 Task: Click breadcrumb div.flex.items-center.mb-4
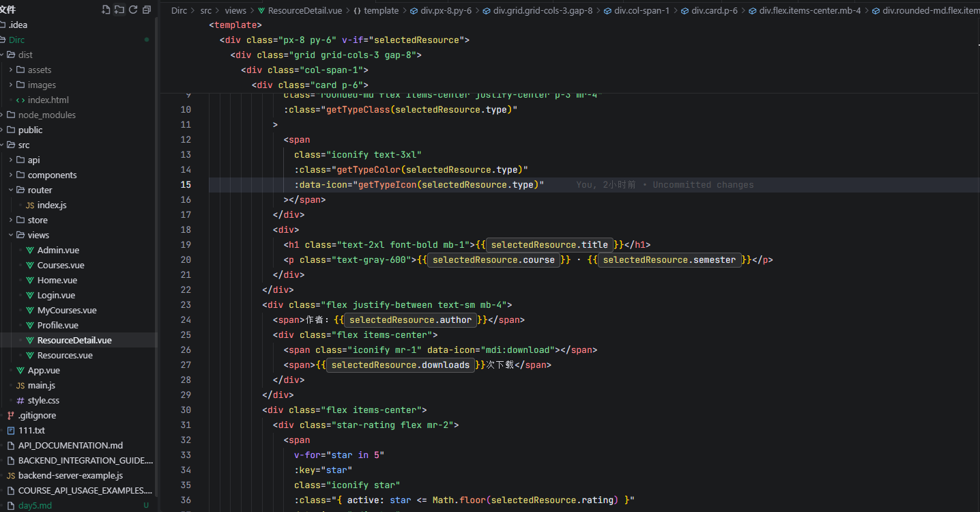click(810, 11)
